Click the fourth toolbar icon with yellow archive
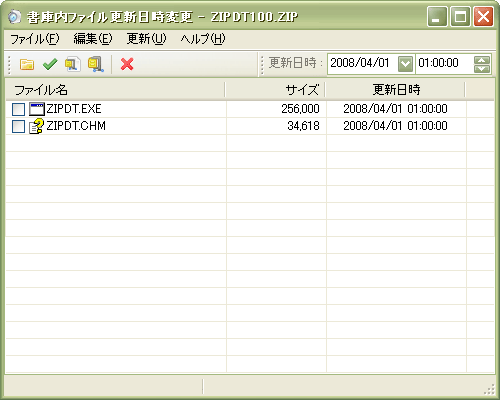Image resolution: width=500 pixels, height=400 pixels. click(x=96, y=64)
